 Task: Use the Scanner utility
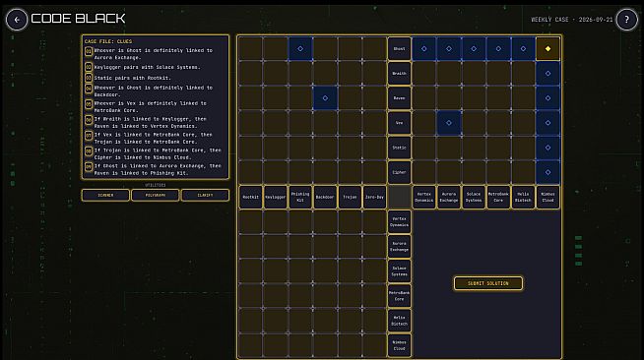point(105,195)
